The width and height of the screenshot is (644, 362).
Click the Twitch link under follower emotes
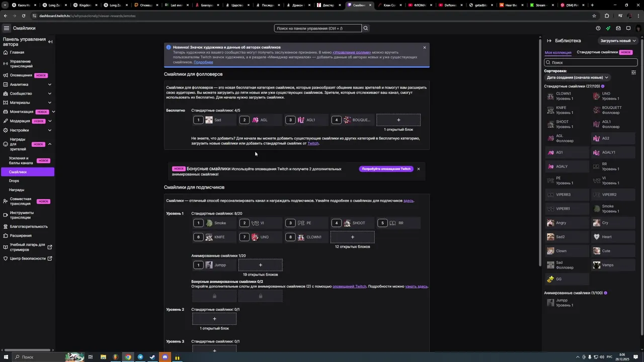coord(313,143)
